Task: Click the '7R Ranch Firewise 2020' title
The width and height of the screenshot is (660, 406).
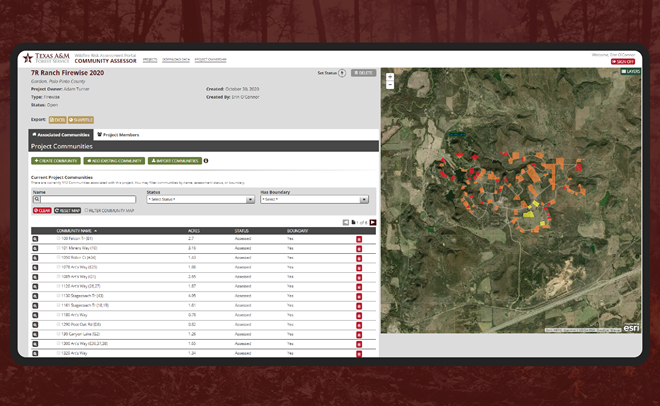Action: 67,73
